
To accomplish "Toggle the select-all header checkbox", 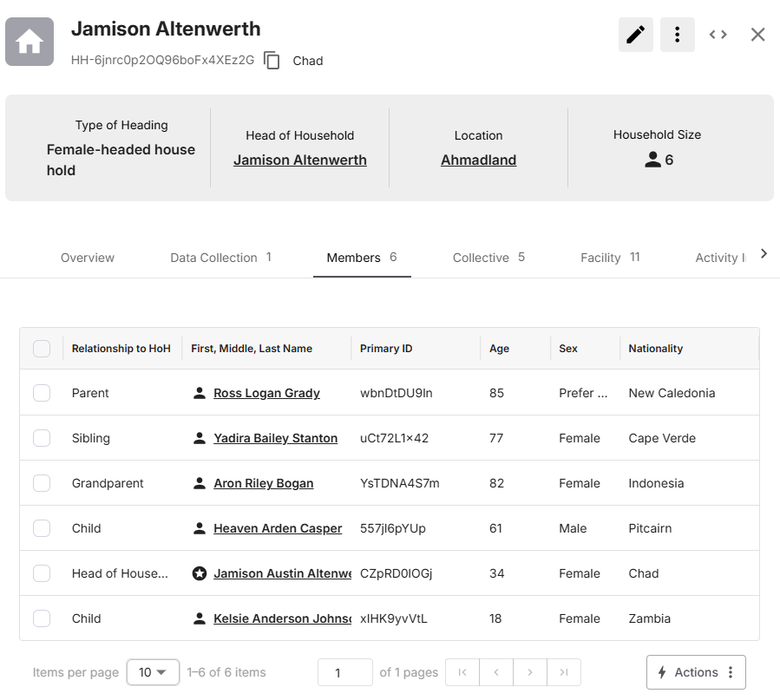I will point(42,349).
